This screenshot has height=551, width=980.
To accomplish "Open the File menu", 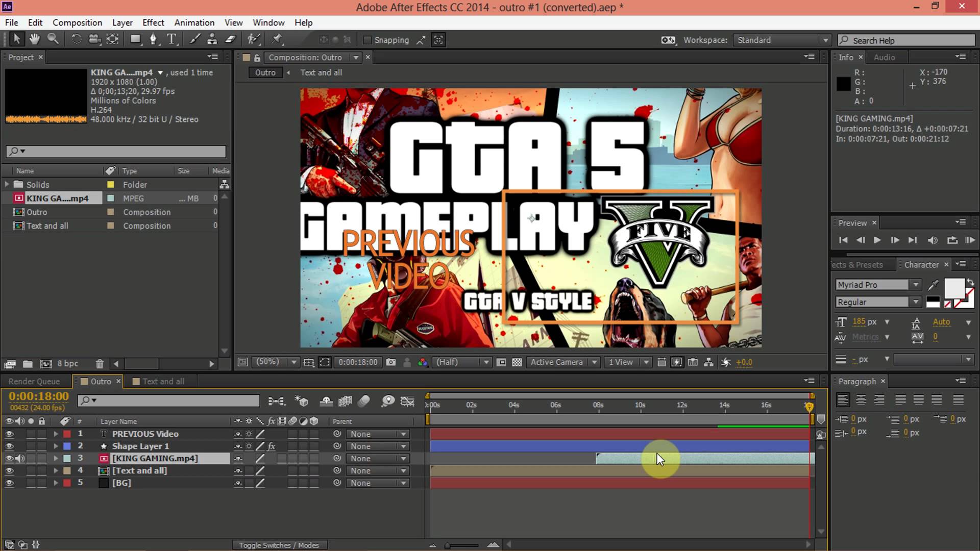I will [x=11, y=22].
